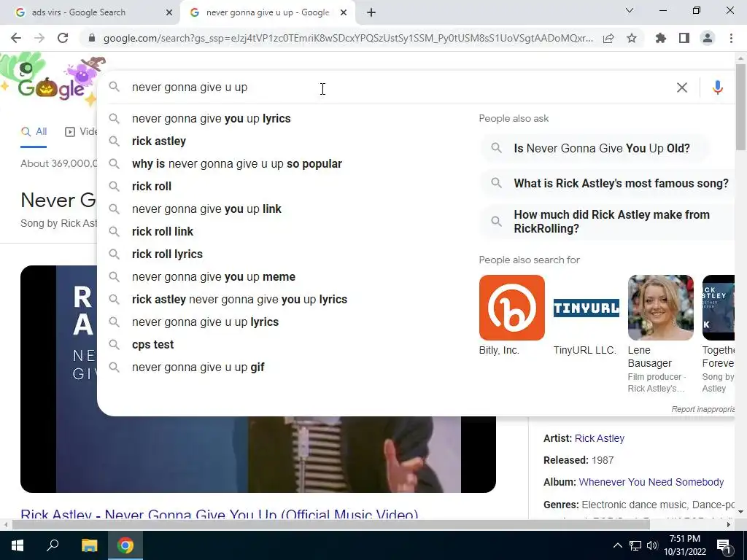Open the tab search dropdown chevron
The width and height of the screenshot is (747, 560).
point(630,10)
